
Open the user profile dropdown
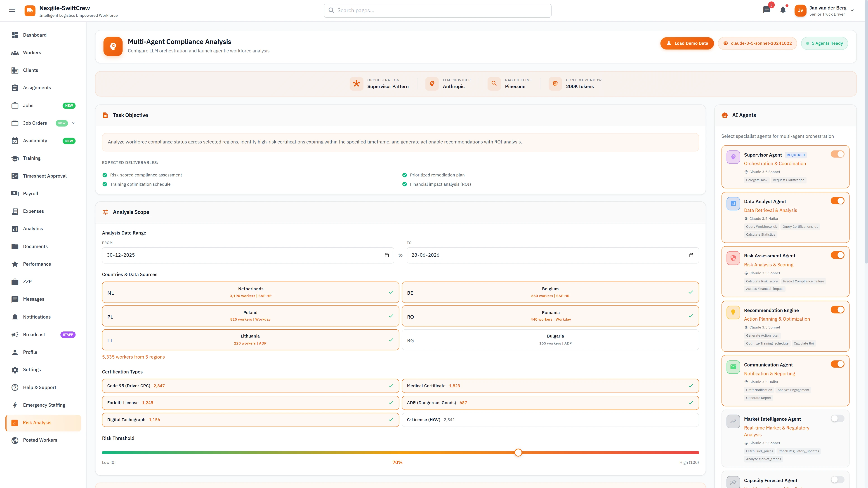tap(852, 10)
